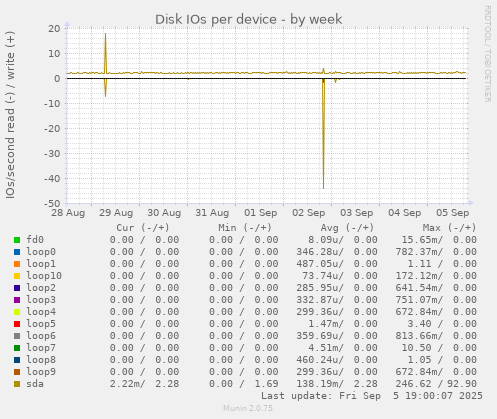The height and width of the screenshot is (419, 497).
Task: Click the '-50' y-axis label
Action: click(52, 203)
